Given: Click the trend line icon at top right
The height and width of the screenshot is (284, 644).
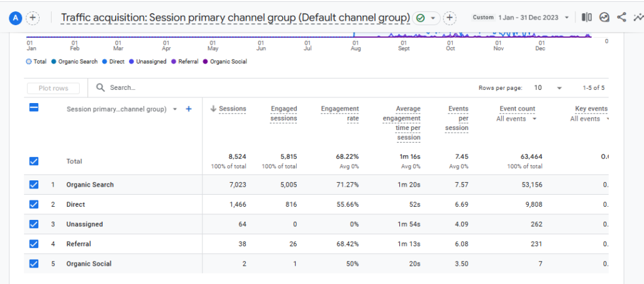Looking at the screenshot, I should point(638,17).
